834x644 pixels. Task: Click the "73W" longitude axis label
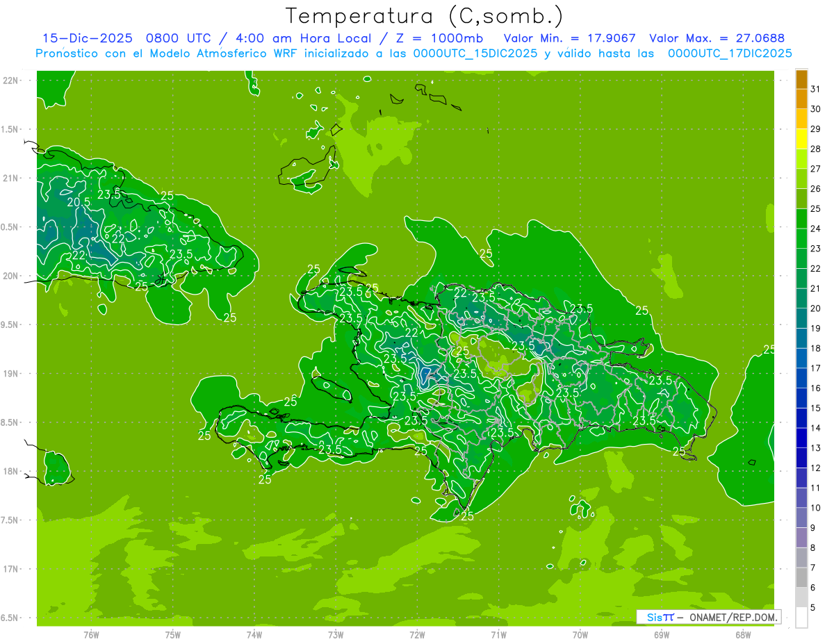[336, 634]
